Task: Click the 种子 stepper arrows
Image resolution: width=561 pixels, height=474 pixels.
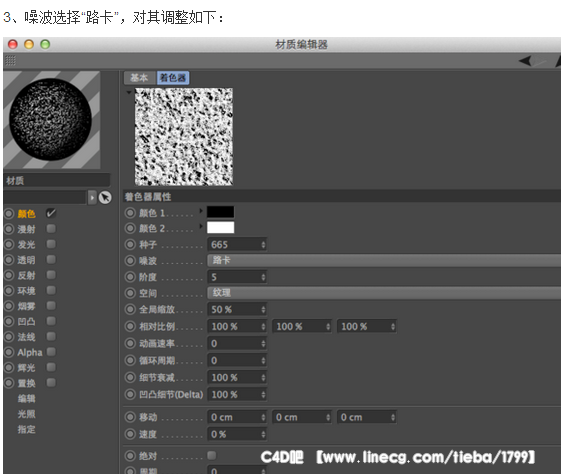Action: pyautogui.click(x=263, y=245)
